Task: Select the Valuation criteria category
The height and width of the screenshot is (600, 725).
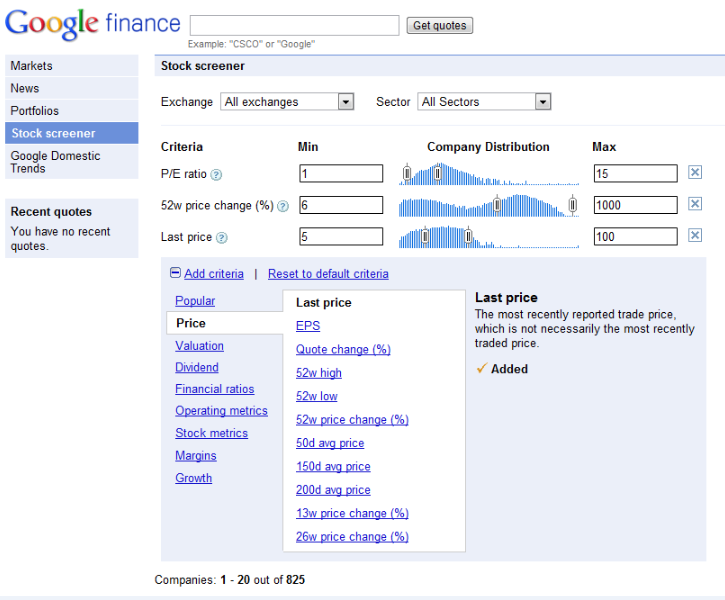Action: click(x=199, y=346)
